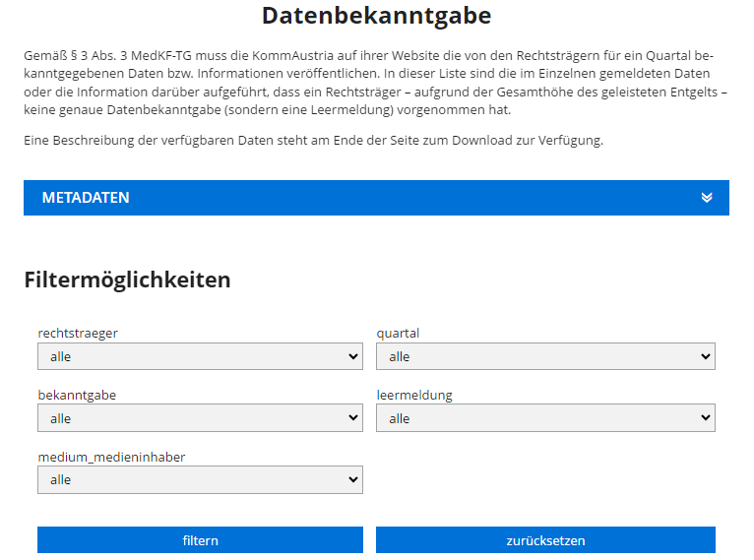The height and width of the screenshot is (560, 754).
Task: Click the Datenbekanntgabe page heading
Action: pos(377,16)
